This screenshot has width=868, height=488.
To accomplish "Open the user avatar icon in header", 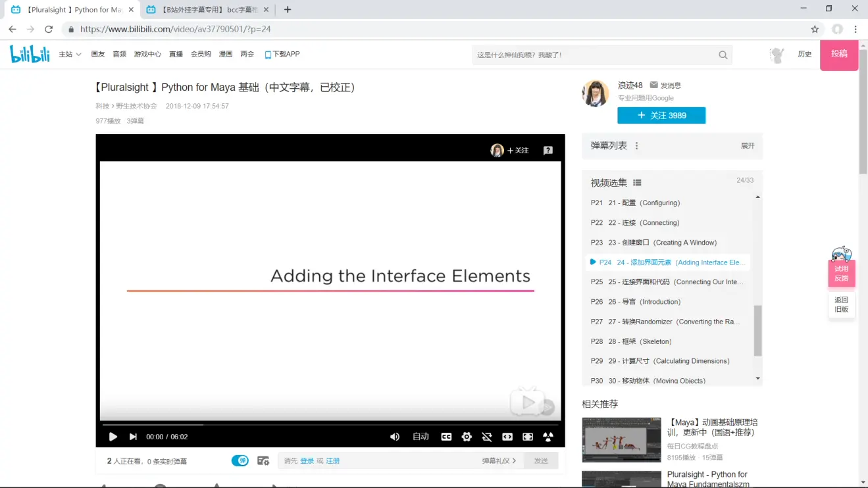I will click(x=777, y=55).
